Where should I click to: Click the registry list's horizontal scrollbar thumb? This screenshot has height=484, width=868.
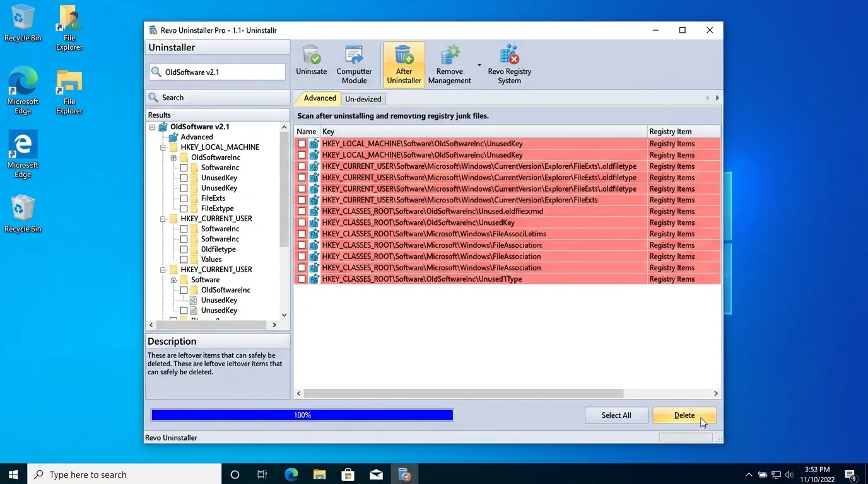464,393
